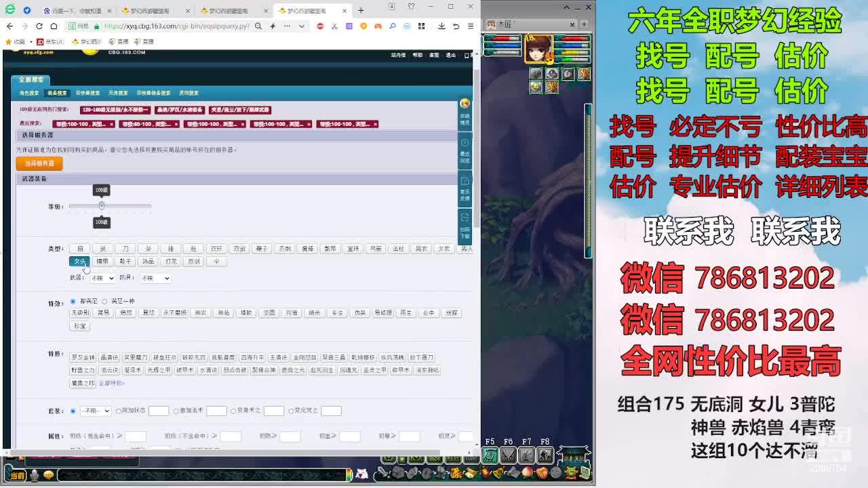
Task: Open a new browser tab with plus
Action: [361, 10]
